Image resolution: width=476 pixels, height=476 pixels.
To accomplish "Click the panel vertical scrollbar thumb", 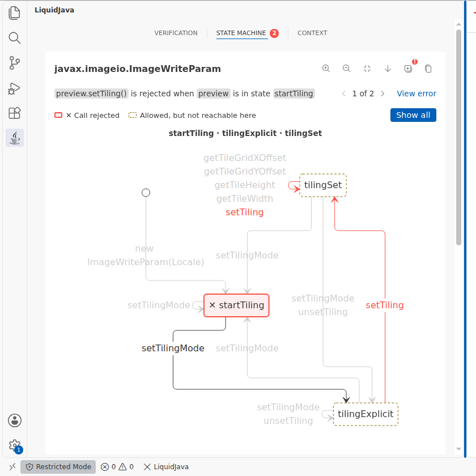I will [458, 137].
